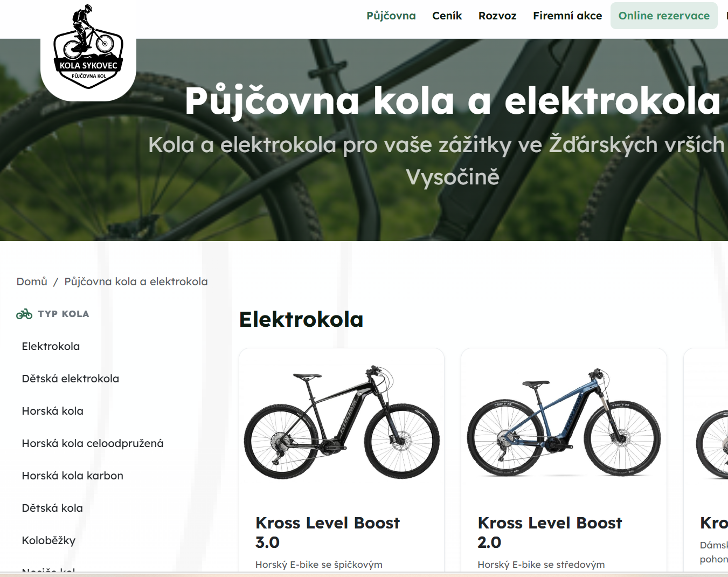Open the Půjčovna menu item
Screen dimensions: 728x577
[391, 16]
